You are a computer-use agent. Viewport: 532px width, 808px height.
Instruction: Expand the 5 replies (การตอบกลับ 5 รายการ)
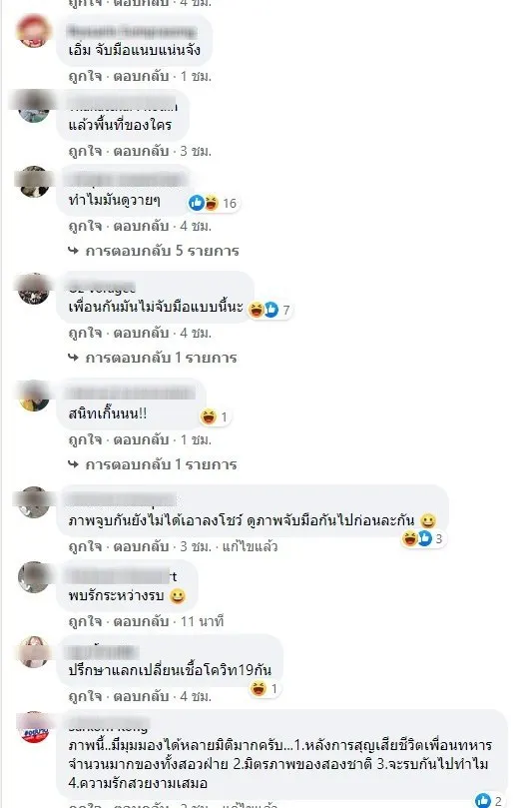(x=154, y=251)
